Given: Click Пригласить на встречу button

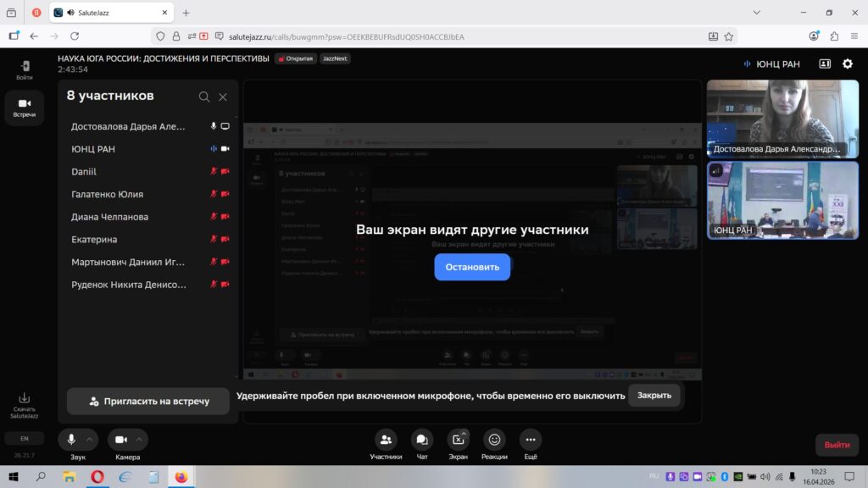Looking at the screenshot, I should pyautogui.click(x=148, y=401).
